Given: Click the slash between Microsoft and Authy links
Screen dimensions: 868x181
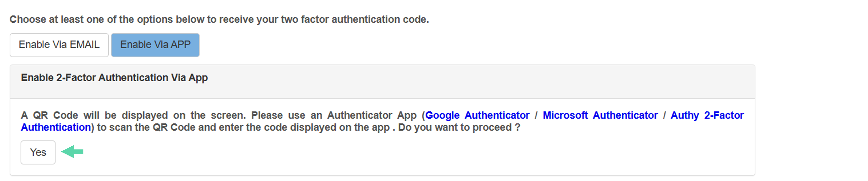Looking at the screenshot, I should coord(664,115).
